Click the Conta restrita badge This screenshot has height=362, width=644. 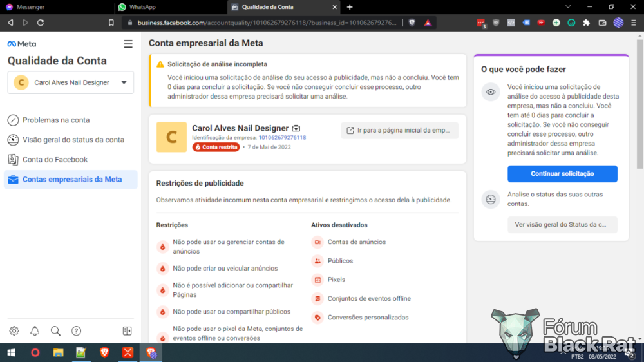click(216, 147)
